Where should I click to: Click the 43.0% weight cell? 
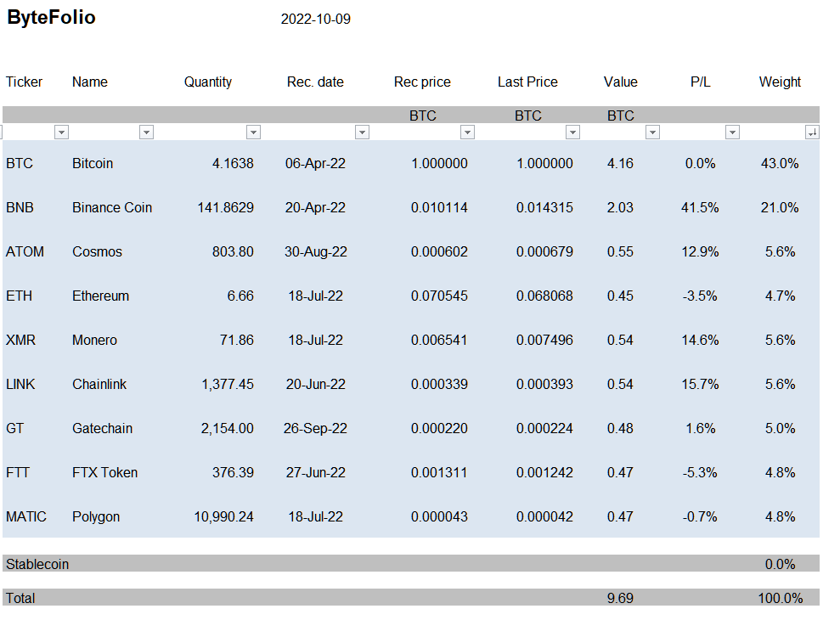coord(780,163)
